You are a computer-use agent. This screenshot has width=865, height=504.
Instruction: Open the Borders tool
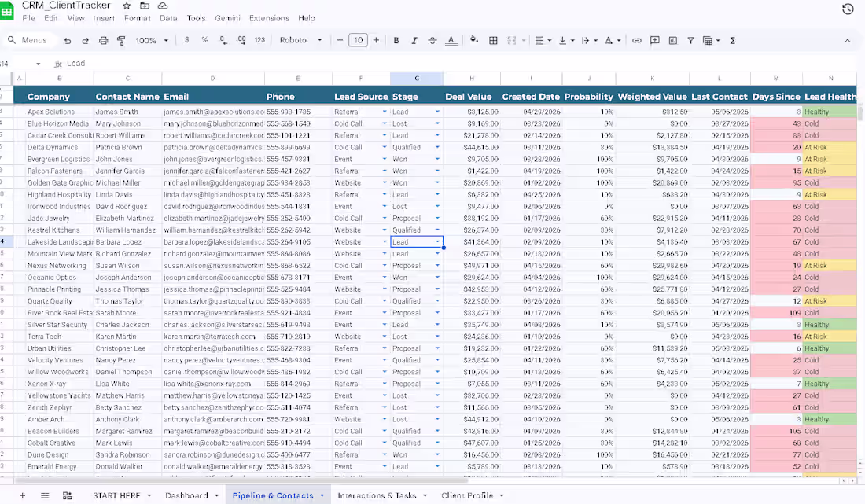pyautogui.click(x=493, y=40)
